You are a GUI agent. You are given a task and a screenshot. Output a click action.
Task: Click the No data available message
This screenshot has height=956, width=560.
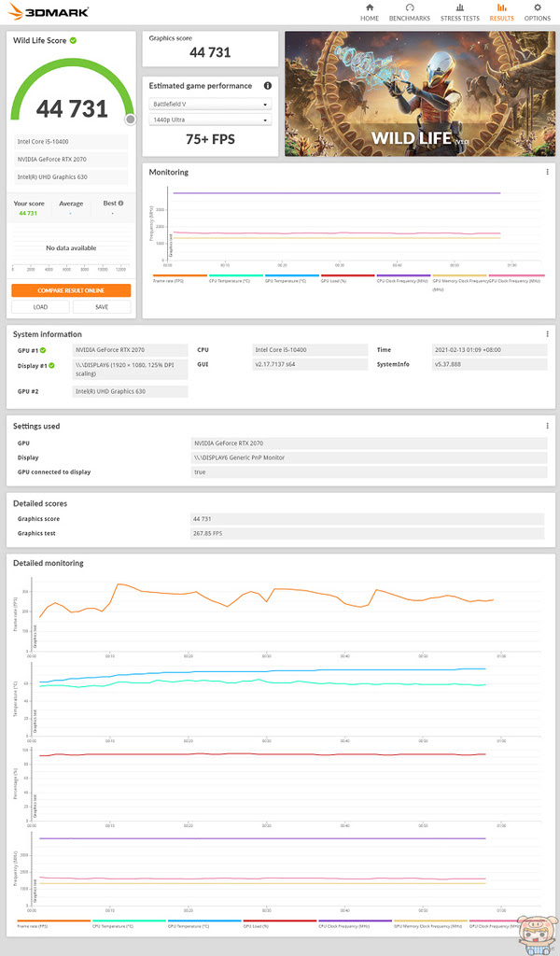click(x=71, y=248)
